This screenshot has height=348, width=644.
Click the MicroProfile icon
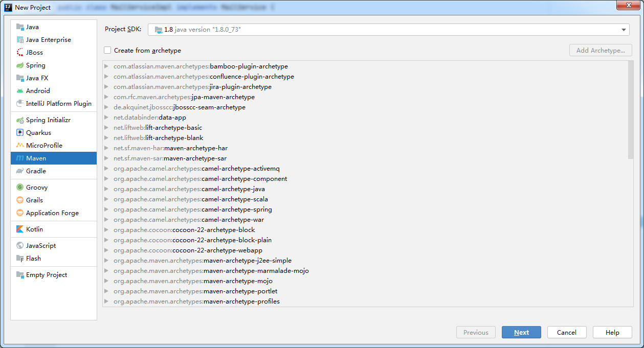[20, 146]
